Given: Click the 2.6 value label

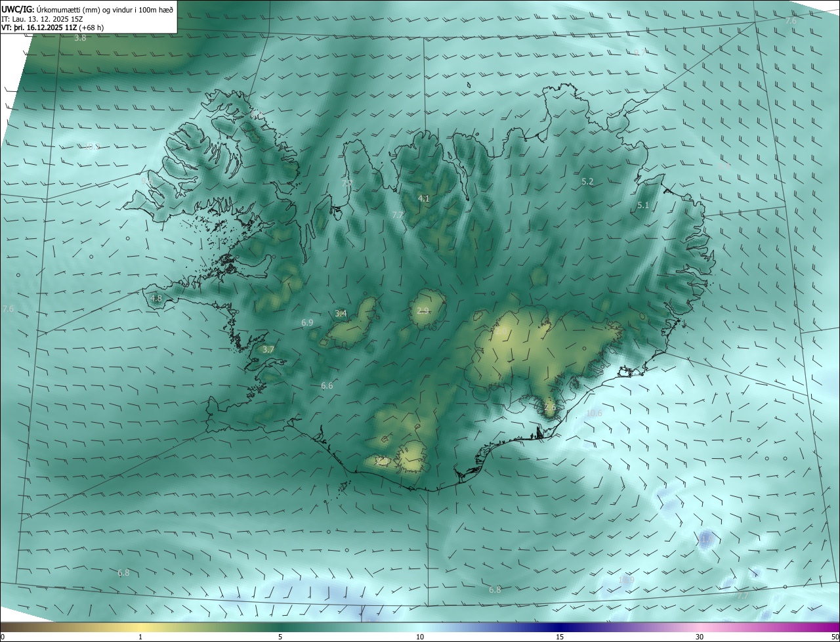Looking at the screenshot, I should coord(550,407).
